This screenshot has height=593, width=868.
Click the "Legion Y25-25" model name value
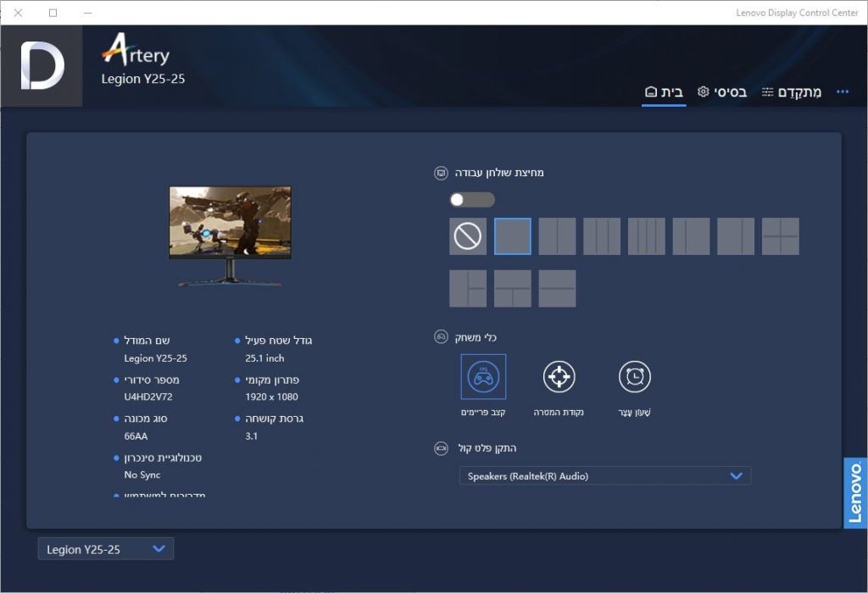(156, 358)
